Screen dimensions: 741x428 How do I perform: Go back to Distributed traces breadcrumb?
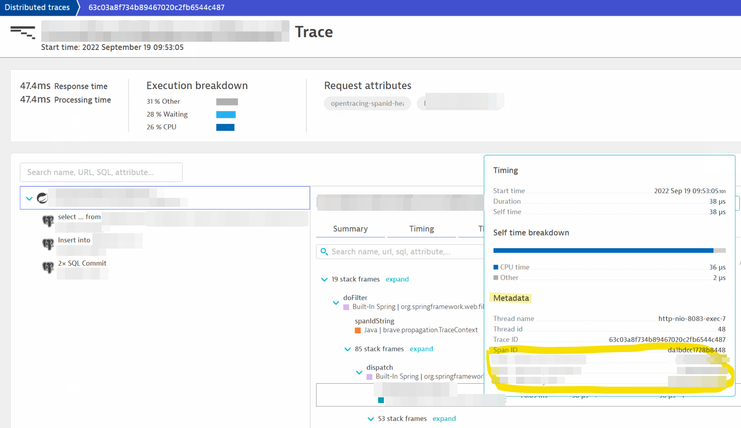[38, 8]
